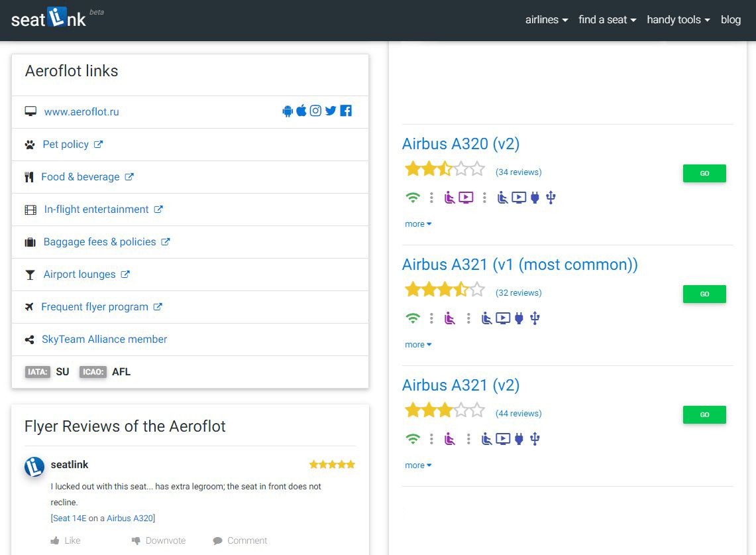Click the plane icon beside Frequent flyer program

point(29,307)
